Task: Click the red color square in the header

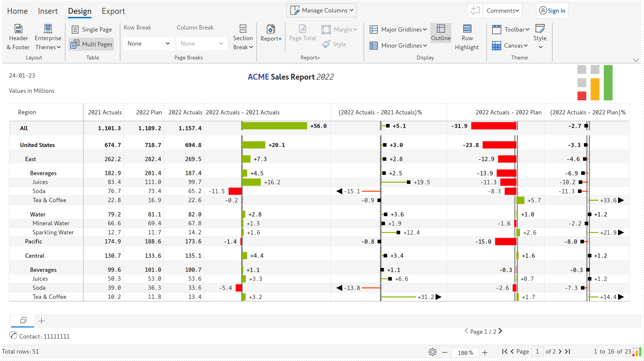Action: 582,96
